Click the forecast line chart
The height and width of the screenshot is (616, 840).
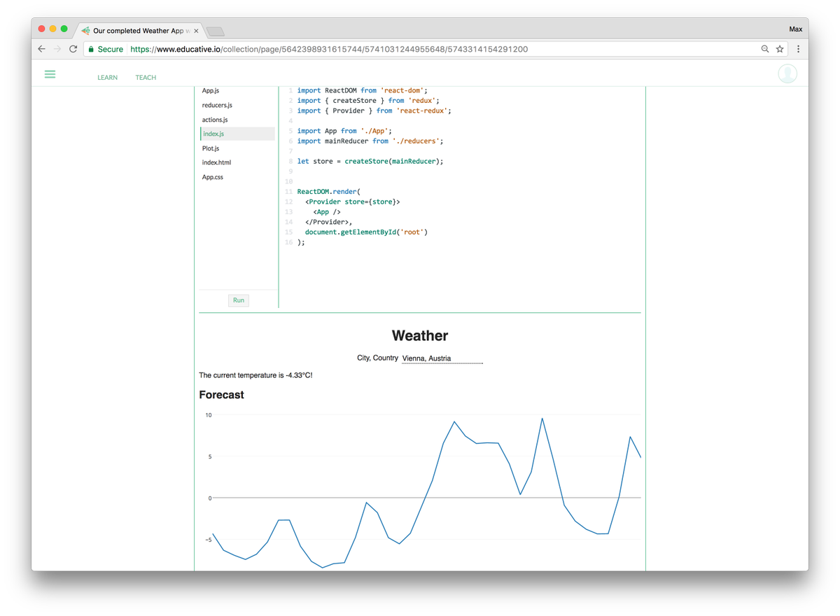[x=427, y=492]
